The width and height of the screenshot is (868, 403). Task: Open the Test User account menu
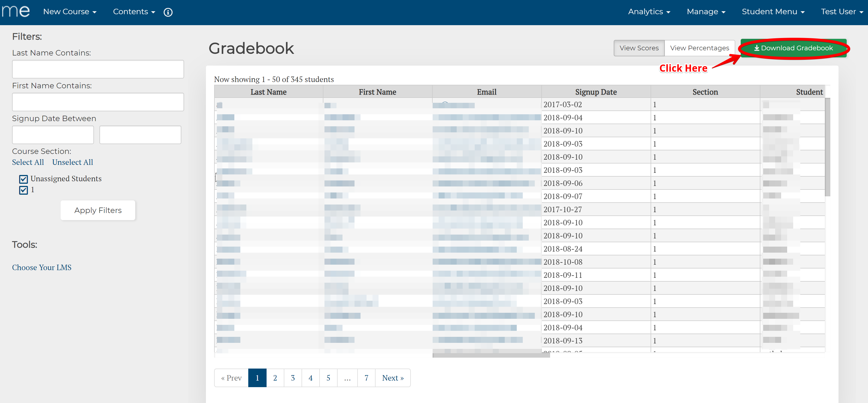click(x=842, y=12)
